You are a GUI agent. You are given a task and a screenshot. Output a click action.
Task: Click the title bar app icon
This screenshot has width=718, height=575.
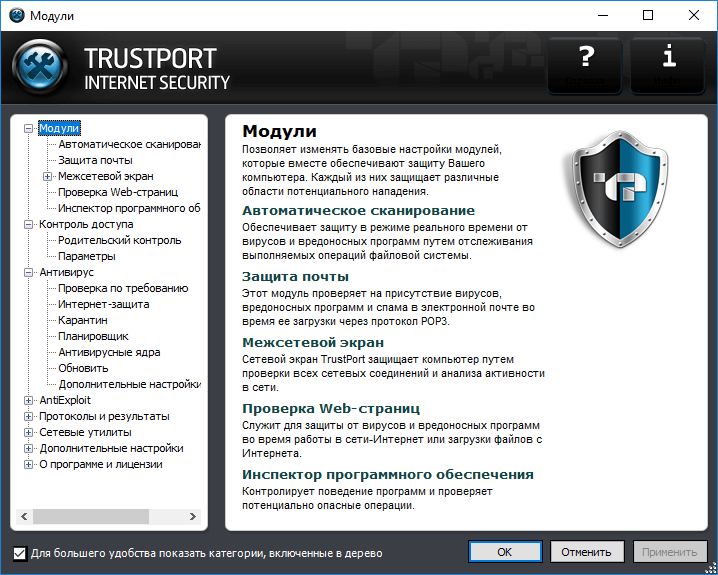point(17,15)
